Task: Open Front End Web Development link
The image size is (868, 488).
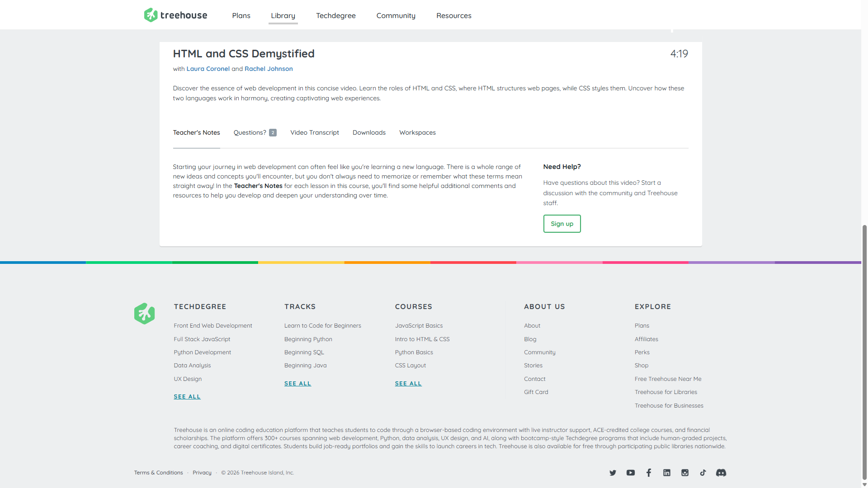Action: click(x=213, y=325)
